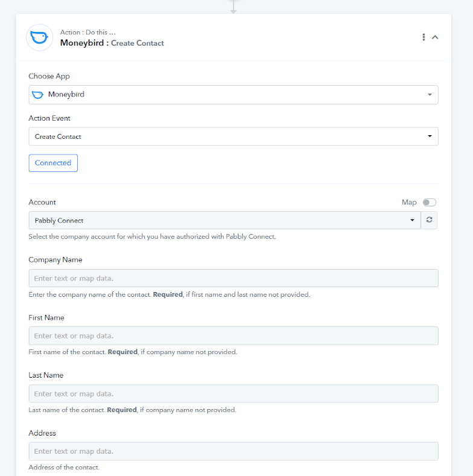Click the Last Name input field
The height and width of the screenshot is (476, 473).
pos(233,394)
